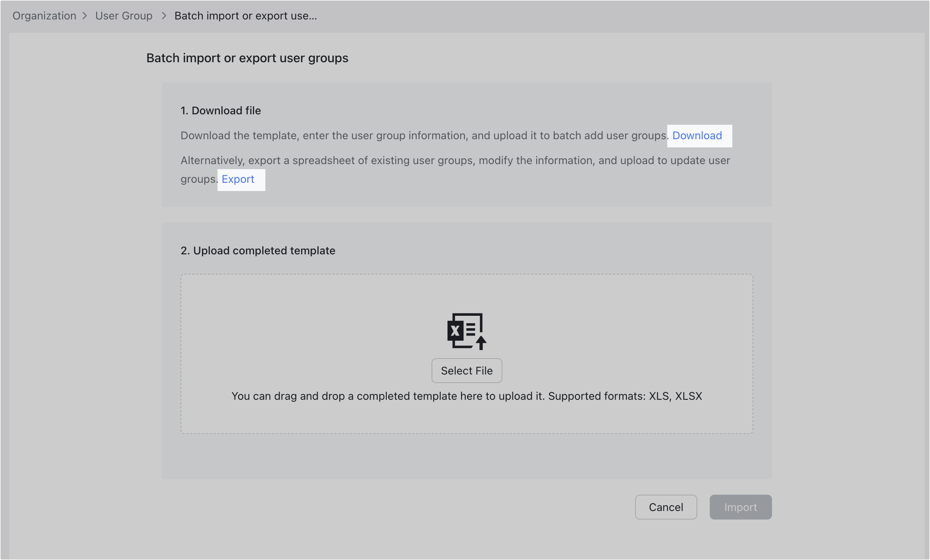Click the Select File button
Image resolution: width=930 pixels, height=560 pixels.
(x=466, y=371)
